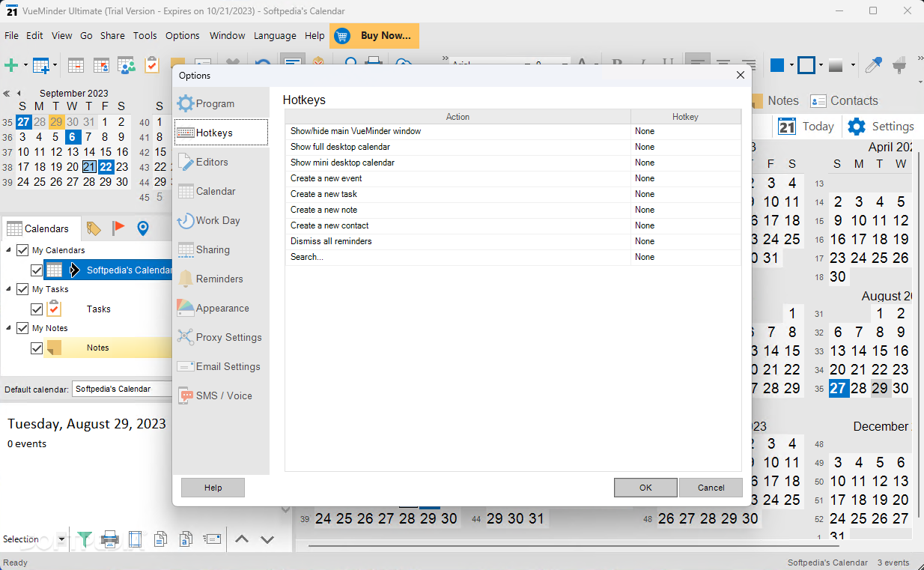The width and height of the screenshot is (924, 570).
Task: Open the Editors options category
Action: (x=221, y=162)
